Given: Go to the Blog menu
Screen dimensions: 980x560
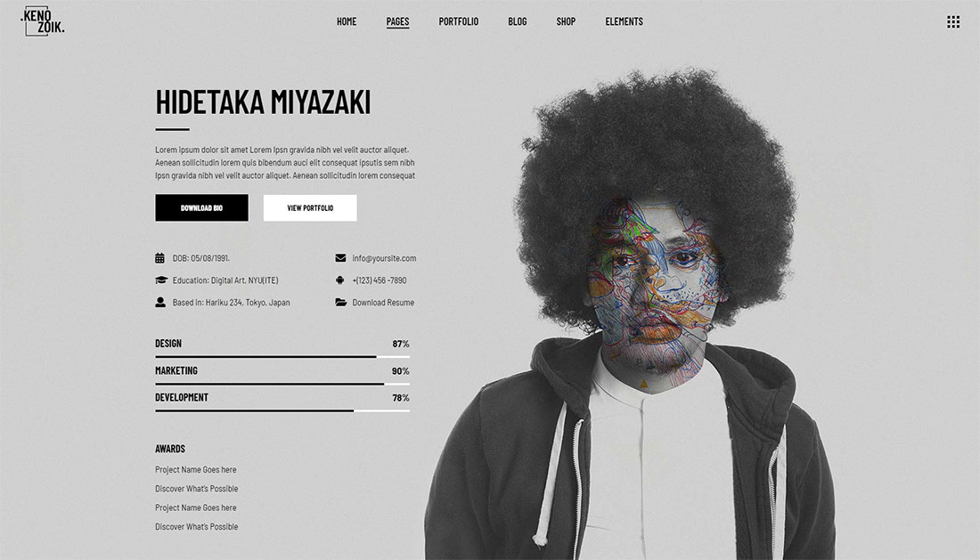Looking at the screenshot, I should point(517,21).
